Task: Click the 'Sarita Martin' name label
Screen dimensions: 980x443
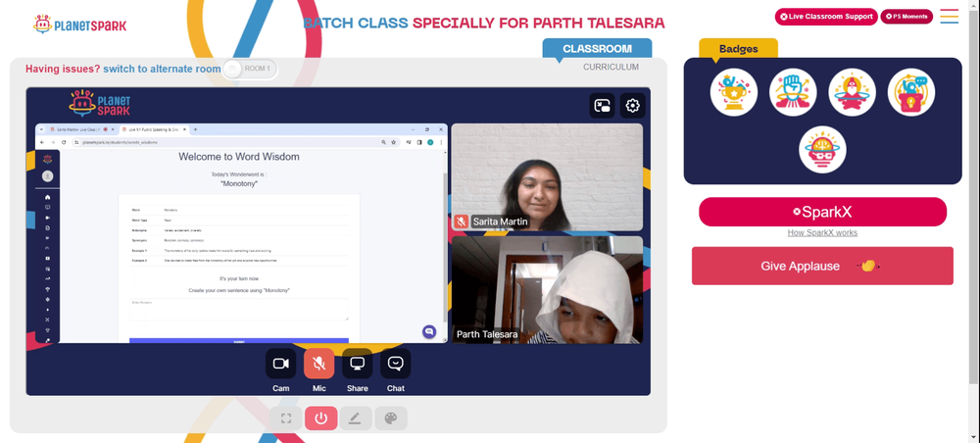Action: [x=500, y=221]
